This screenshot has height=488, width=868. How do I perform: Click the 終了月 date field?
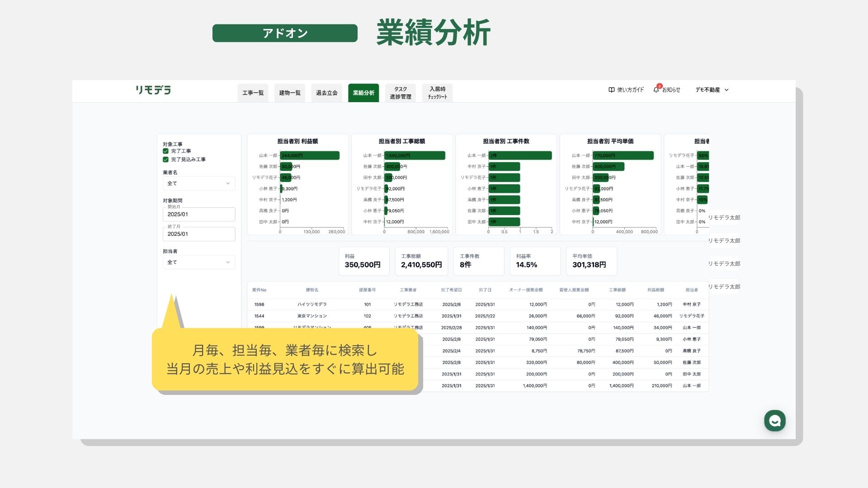pos(198,234)
